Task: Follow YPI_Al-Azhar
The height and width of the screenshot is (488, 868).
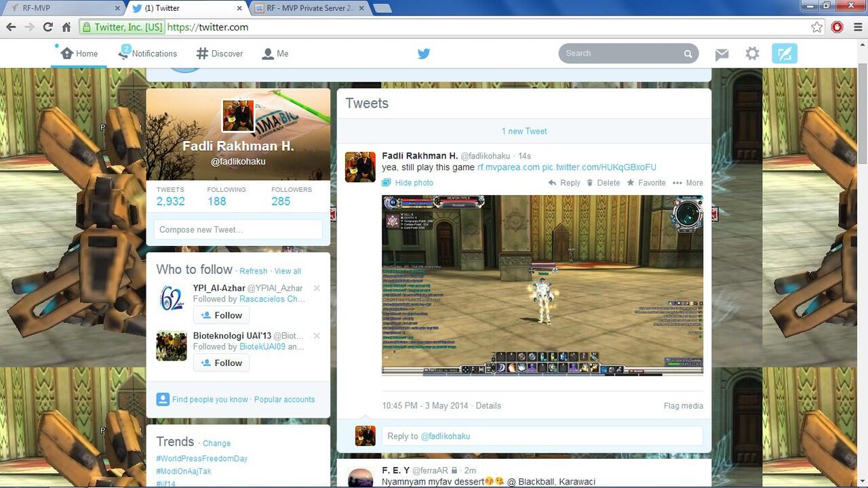Action: [x=221, y=315]
